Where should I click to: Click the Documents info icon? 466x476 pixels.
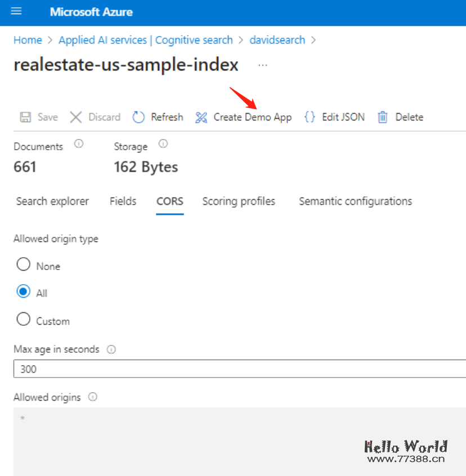coord(79,144)
